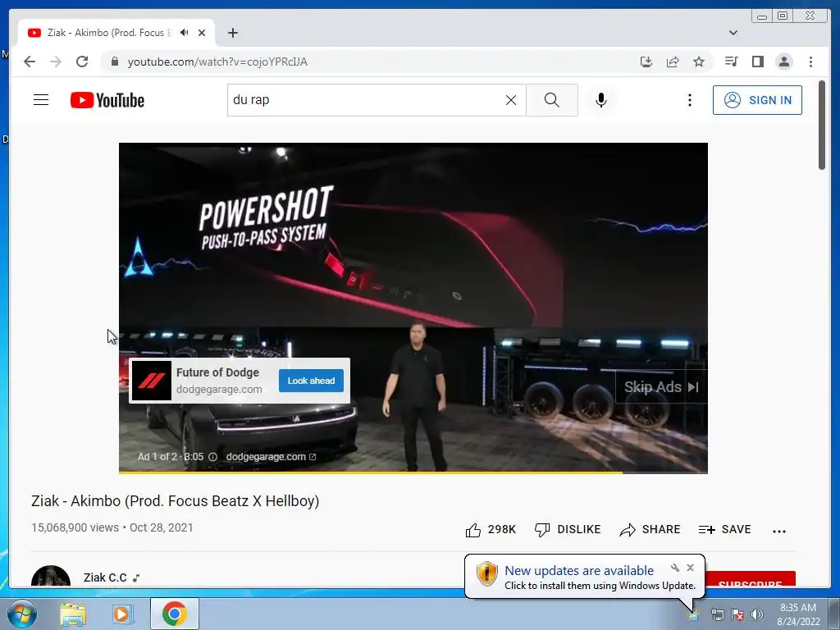Go to the YouTube home logo
Viewport: 840px width, 630px height.
click(x=107, y=100)
